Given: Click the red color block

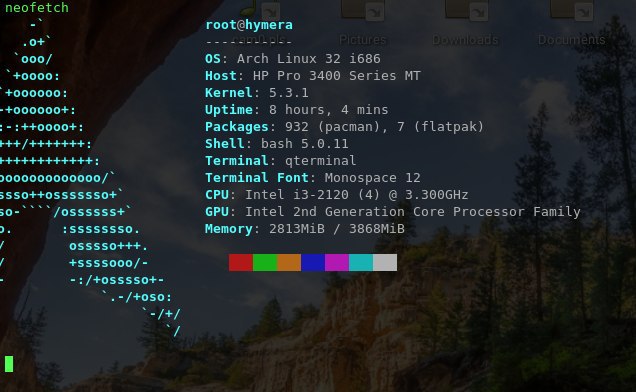Looking at the screenshot, I should 241,263.
